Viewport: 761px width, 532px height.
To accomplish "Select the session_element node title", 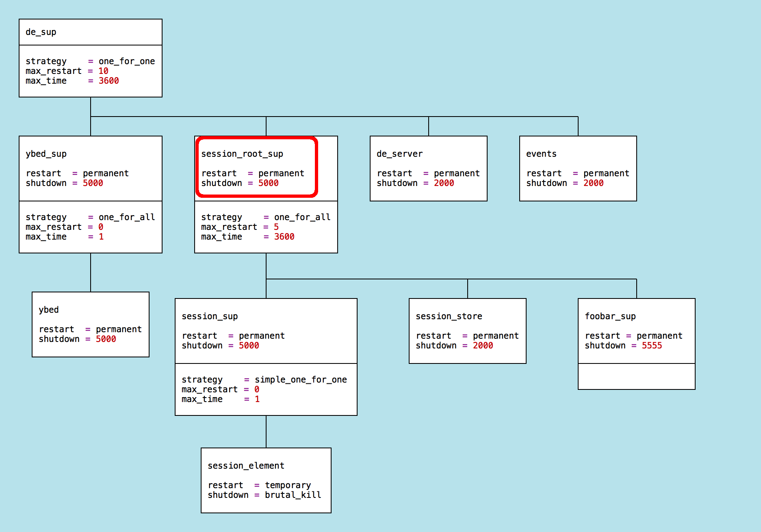I will 246,466.
